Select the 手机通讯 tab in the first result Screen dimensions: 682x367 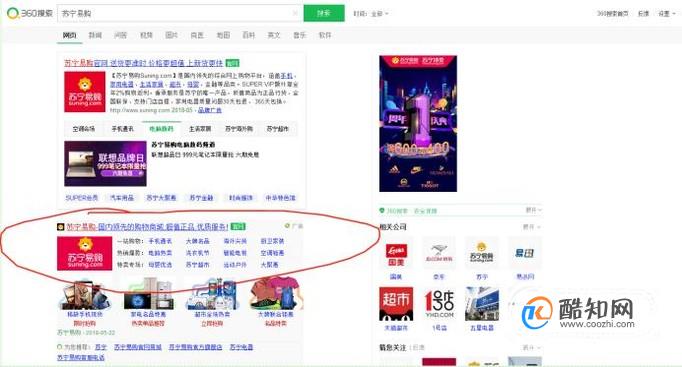click(x=123, y=129)
